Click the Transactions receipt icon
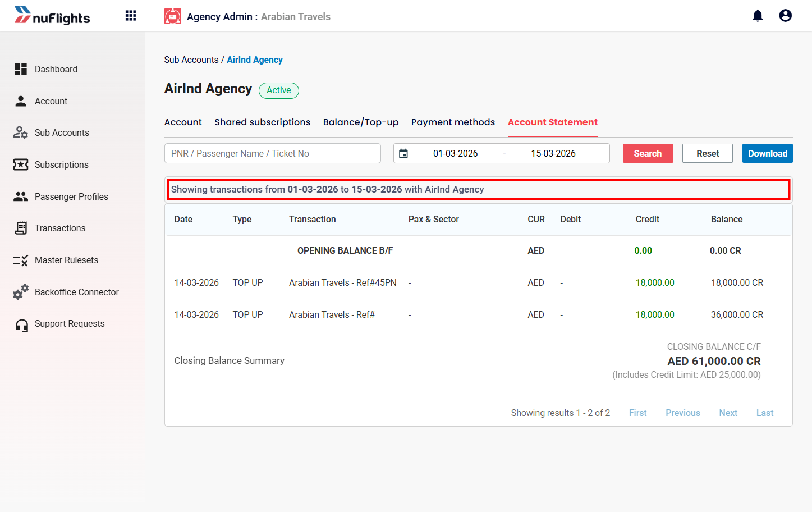 click(21, 228)
